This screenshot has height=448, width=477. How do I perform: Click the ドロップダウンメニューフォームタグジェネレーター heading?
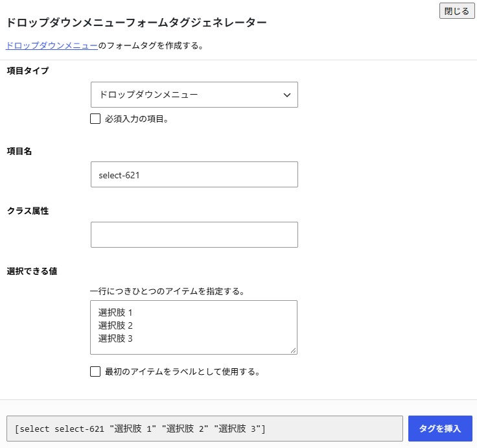[136, 23]
